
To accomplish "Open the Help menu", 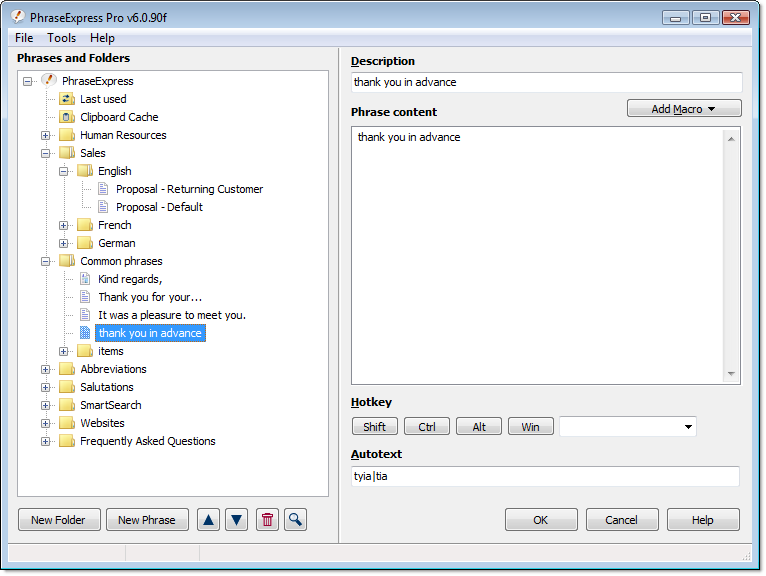I will (x=102, y=38).
